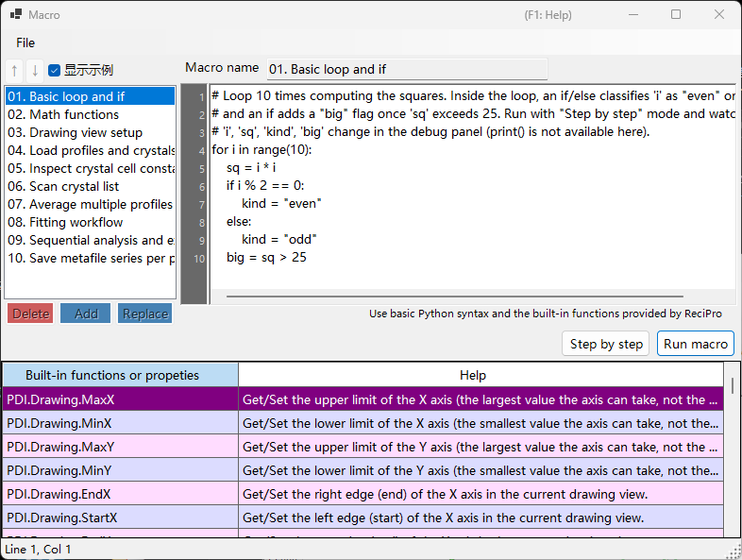The height and width of the screenshot is (560, 742).
Task: Click the Step by step button
Action: [x=606, y=344]
